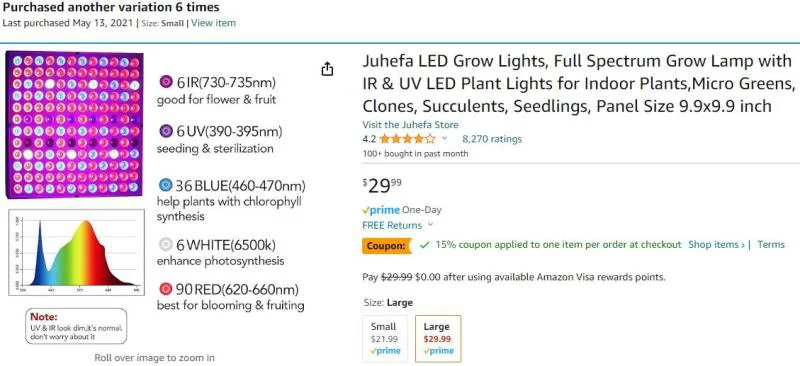Open the 8,270 ratings link
Screen dimensions: 800x366
pyautogui.click(x=492, y=139)
